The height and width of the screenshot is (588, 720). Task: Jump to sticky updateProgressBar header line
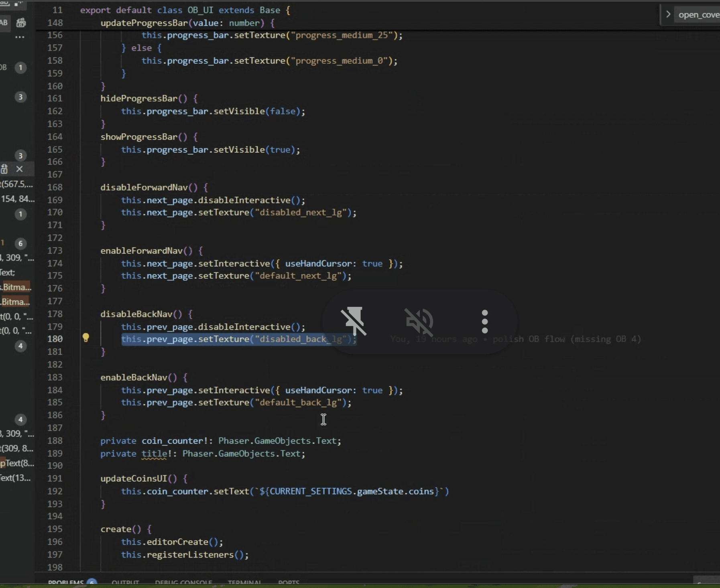point(187,23)
